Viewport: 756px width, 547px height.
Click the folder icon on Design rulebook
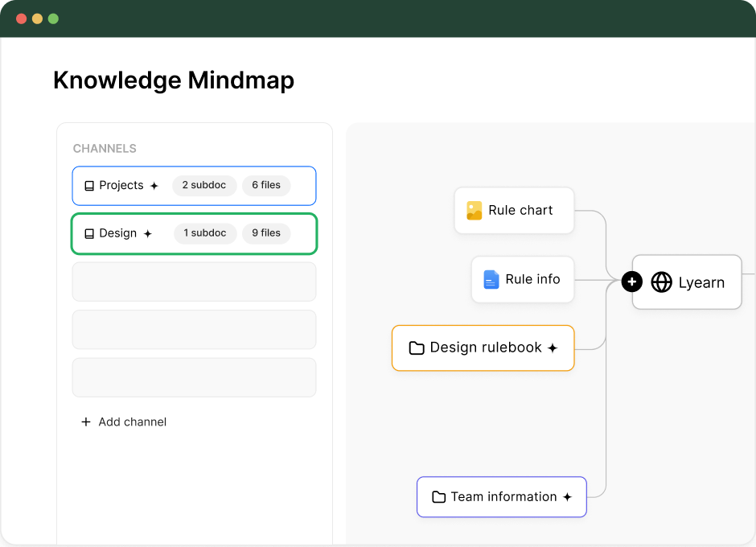click(x=417, y=348)
